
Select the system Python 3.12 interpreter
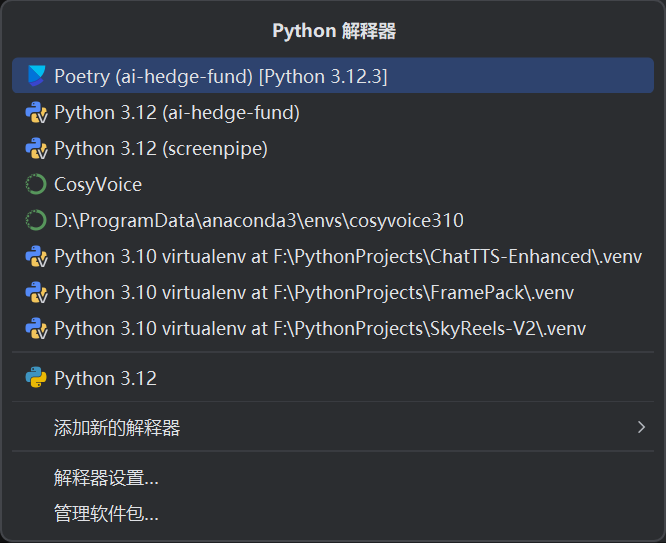[x=333, y=378]
